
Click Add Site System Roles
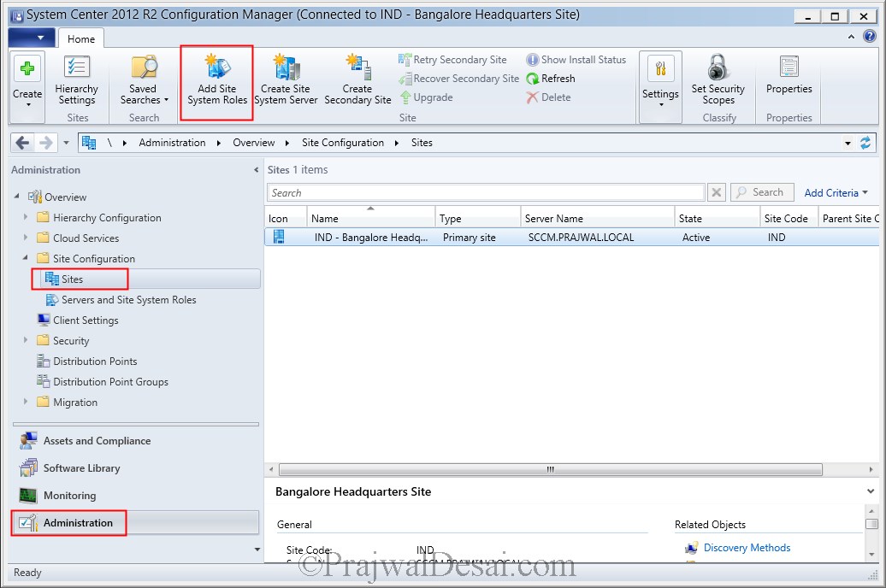click(217, 81)
